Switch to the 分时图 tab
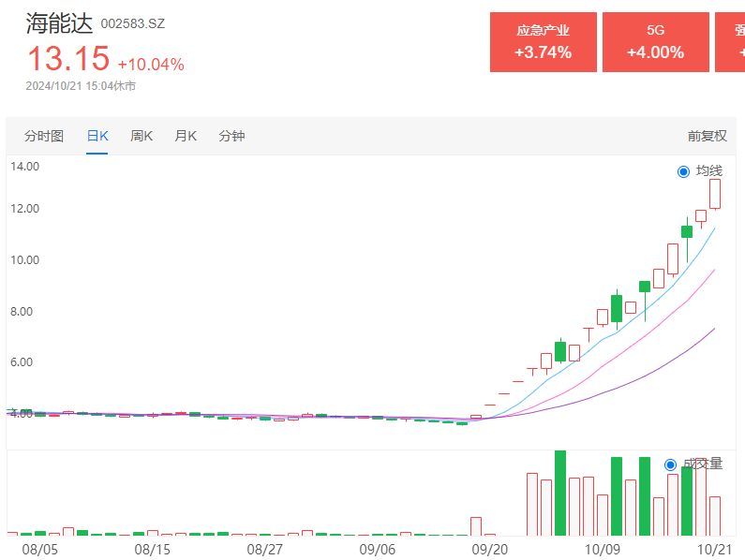 (44, 136)
